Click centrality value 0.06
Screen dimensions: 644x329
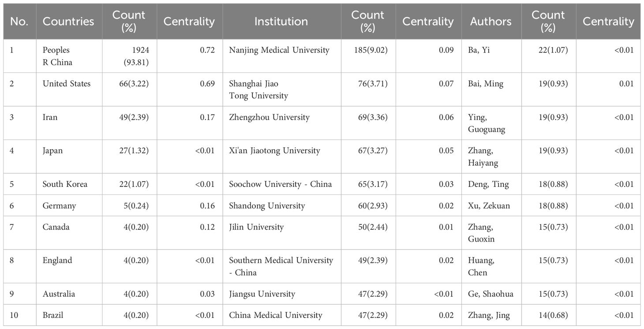pyautogui.click(x=446, y=117)
